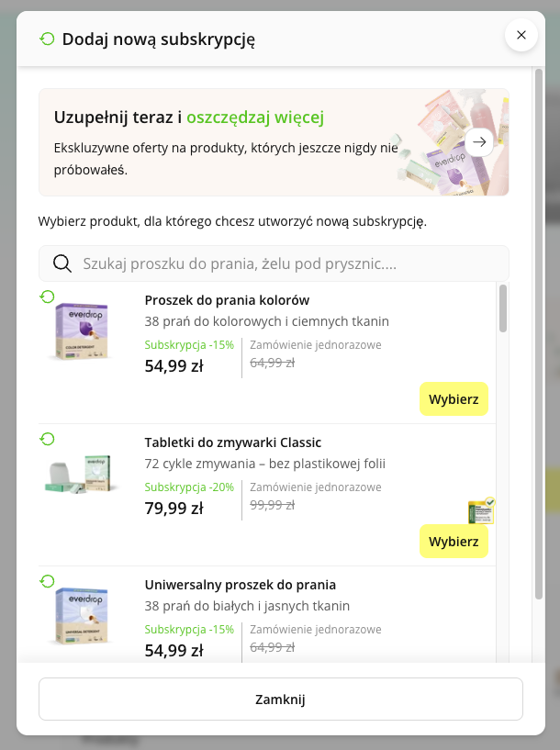Click the Zamknij button

point(281,699)
